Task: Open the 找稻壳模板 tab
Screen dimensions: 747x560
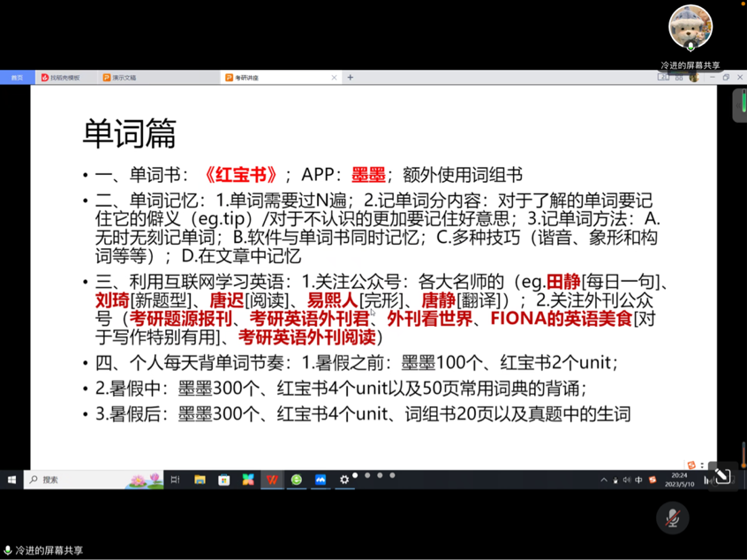Action: 62,78
